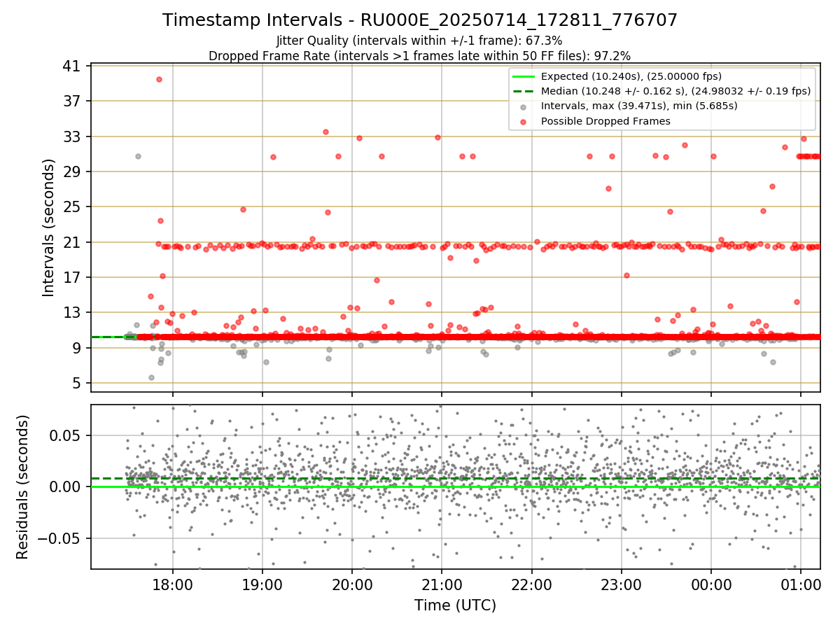Viewport: 840px width, 630px height.
Task: Click the 20:00 x-axis tick label
Action: 351,584
